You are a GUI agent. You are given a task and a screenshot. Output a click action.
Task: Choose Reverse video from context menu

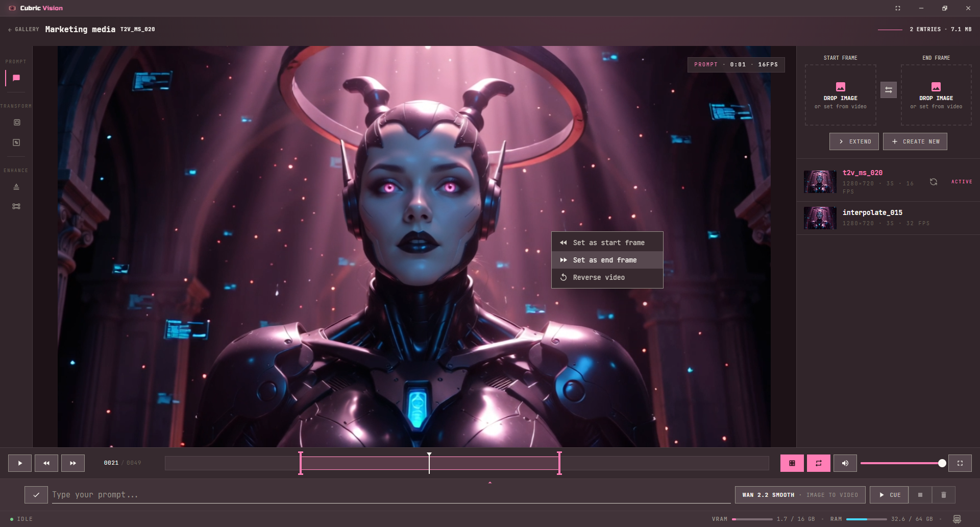tap(607, 277)
